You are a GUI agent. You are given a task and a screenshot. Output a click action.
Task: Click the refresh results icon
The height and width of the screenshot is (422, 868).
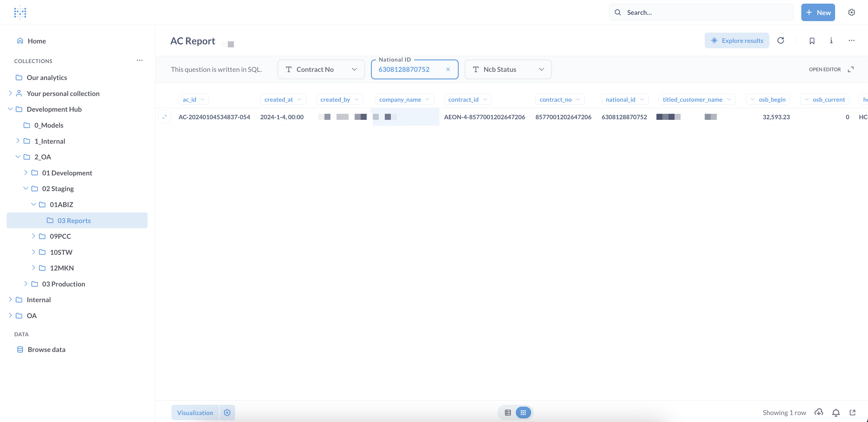point(780,40)
